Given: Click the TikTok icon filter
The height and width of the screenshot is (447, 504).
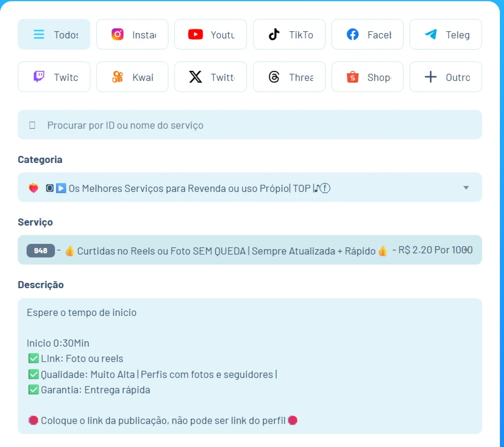Looking at the screenshot, I should click(x=274, y=34).
